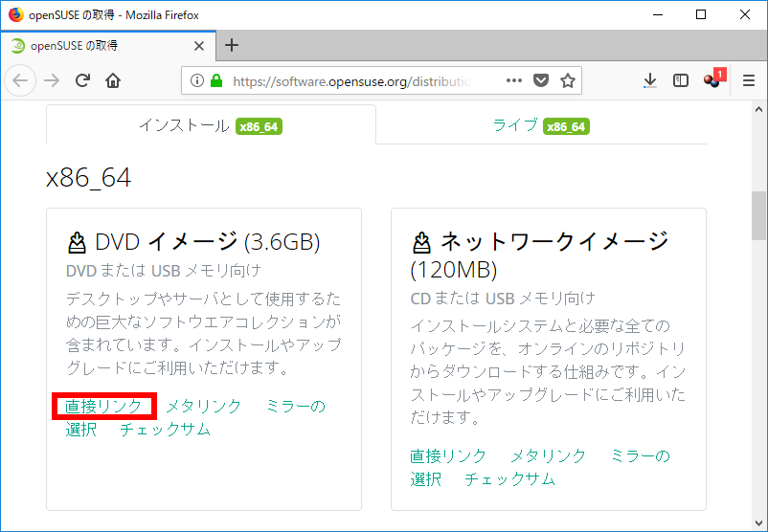Select the openSUSE の取得 browser tab
The image size is (768, 532).
[108, 46]
